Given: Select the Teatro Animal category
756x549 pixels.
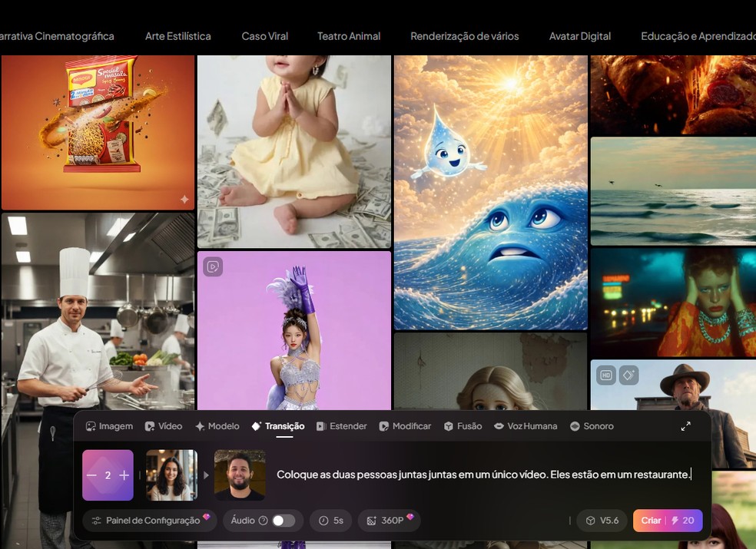Looking at the screenshot, I should point(349,36).
